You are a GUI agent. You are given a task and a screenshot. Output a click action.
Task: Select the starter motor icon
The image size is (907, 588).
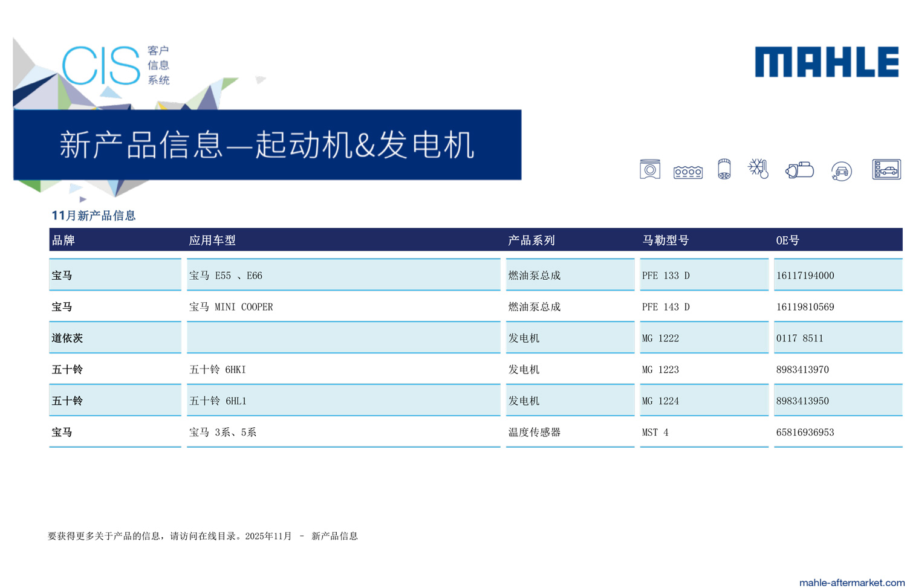(x=799, y=170)
